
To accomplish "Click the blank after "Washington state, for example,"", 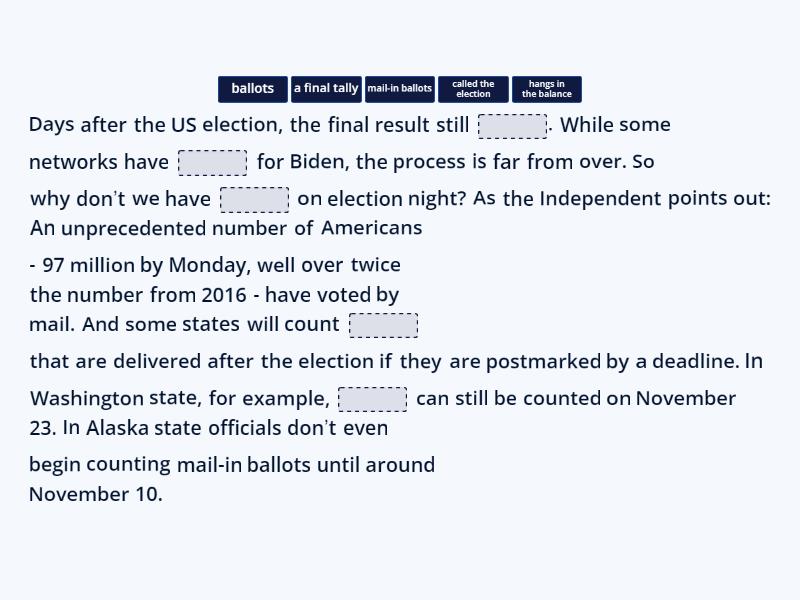I will [374, 398].
